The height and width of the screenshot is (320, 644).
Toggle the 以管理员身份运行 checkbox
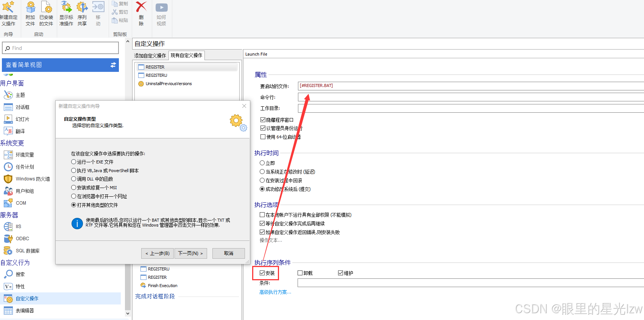coord(263,128)
